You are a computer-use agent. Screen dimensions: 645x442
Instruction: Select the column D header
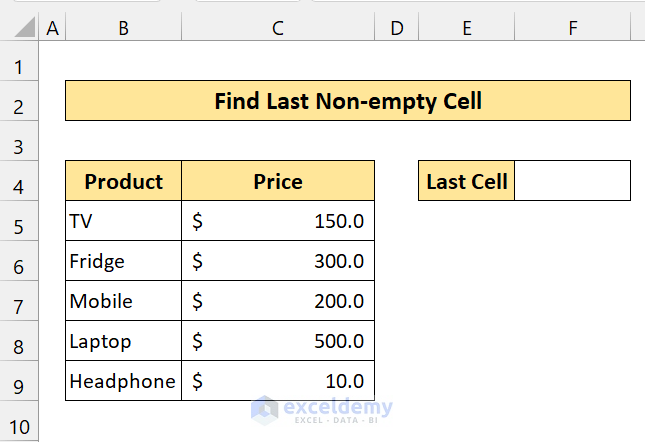pyautogui.click(x=397, y=29)
